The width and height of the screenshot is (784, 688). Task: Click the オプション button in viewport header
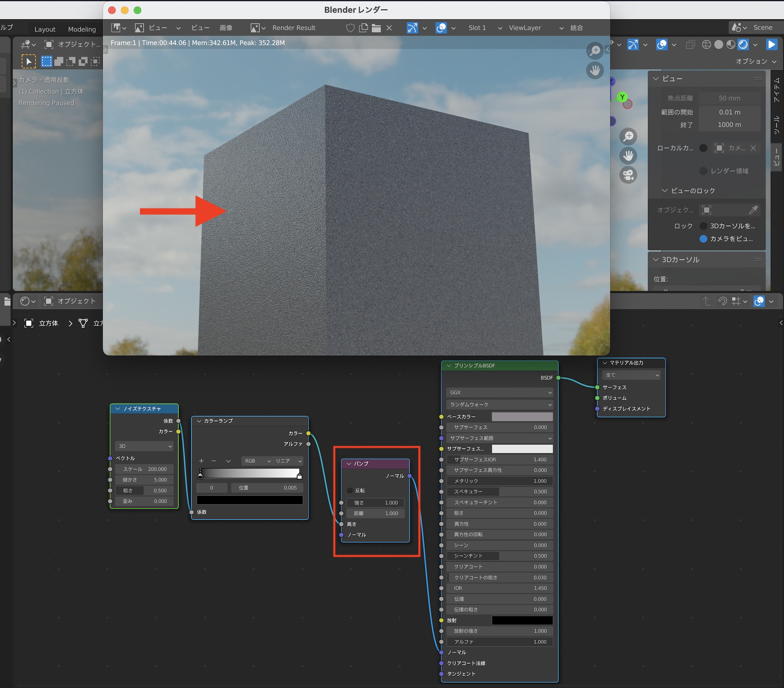755,61
